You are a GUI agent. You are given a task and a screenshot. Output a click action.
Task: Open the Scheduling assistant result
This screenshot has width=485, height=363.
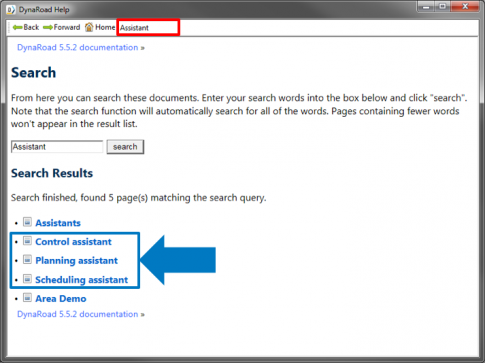pos(81,280)
